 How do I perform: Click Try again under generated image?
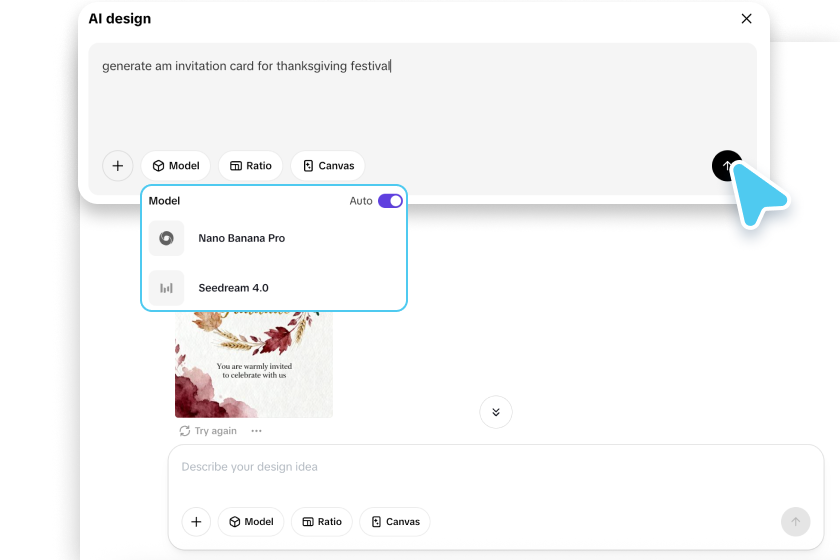coord(208,431)
